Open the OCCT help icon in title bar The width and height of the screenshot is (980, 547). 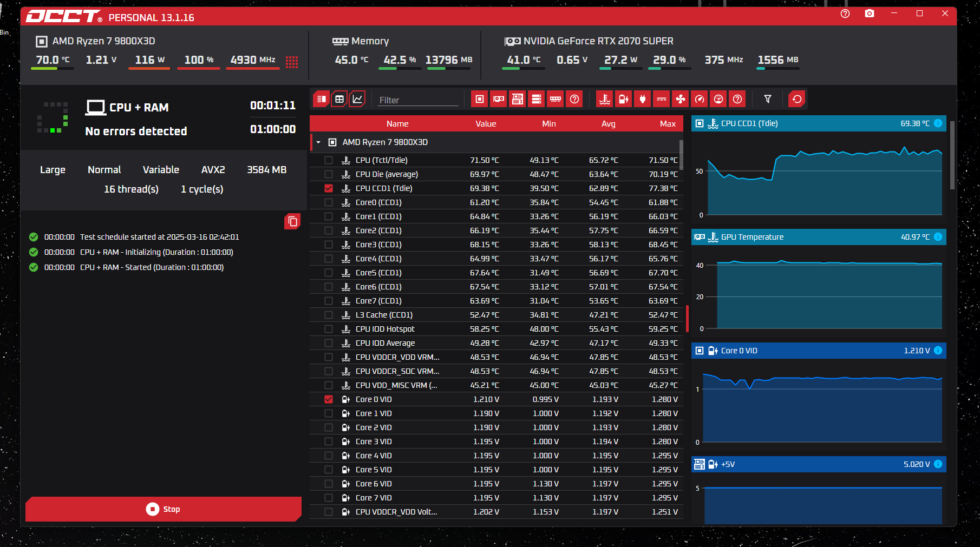845,14
